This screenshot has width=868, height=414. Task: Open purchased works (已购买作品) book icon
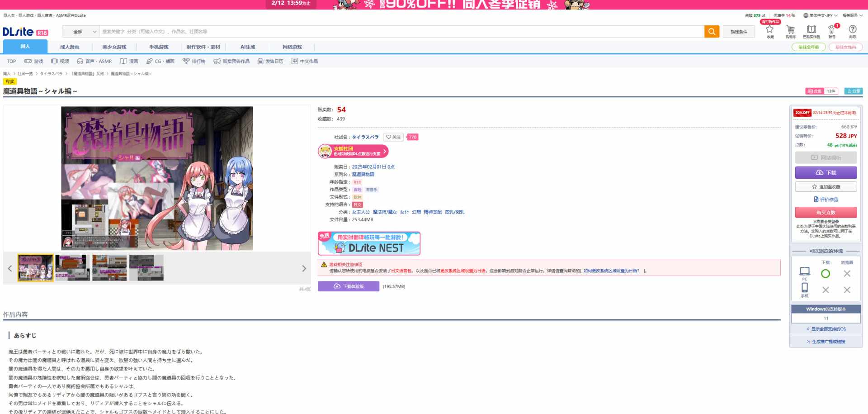coord(811,31)
